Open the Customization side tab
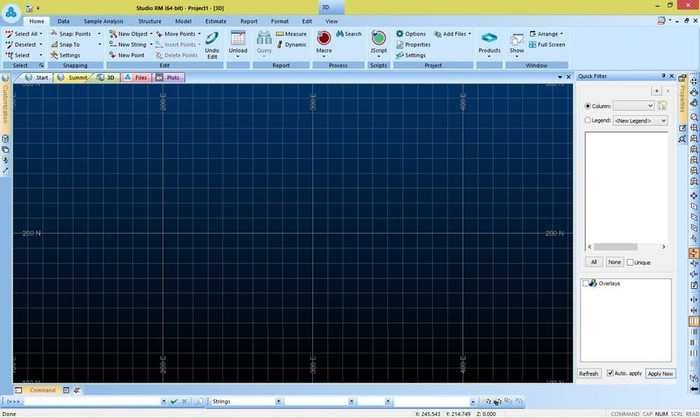The width and height of the screenshot is (700, 418). (x=5, y=104)
